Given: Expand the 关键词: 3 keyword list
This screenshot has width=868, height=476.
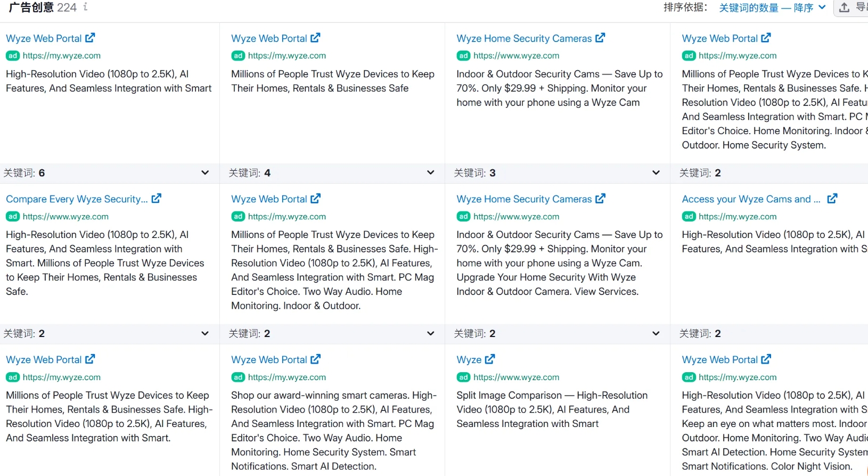Looking at the screenshot, I should [x=656, y=173].
